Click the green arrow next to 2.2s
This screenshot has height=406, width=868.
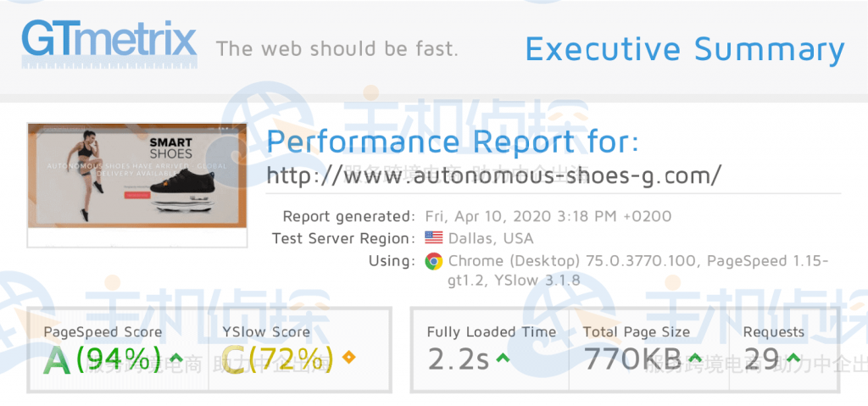503,359
